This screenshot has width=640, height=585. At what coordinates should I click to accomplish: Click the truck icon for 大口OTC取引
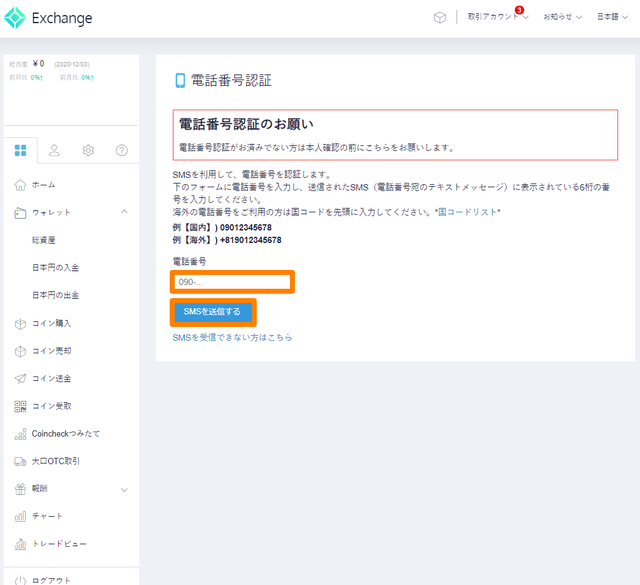pyautogui.click(x=20, y=461)
